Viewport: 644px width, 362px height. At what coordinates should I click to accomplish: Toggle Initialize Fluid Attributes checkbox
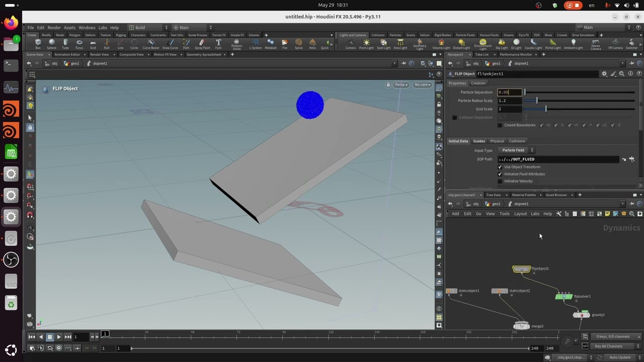[x=500, y=174]
